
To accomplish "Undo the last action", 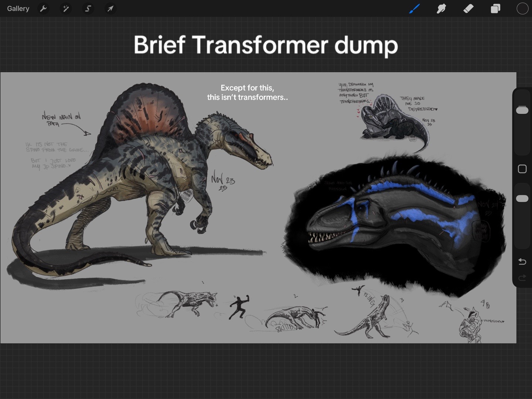I will (x=522, y=262).
